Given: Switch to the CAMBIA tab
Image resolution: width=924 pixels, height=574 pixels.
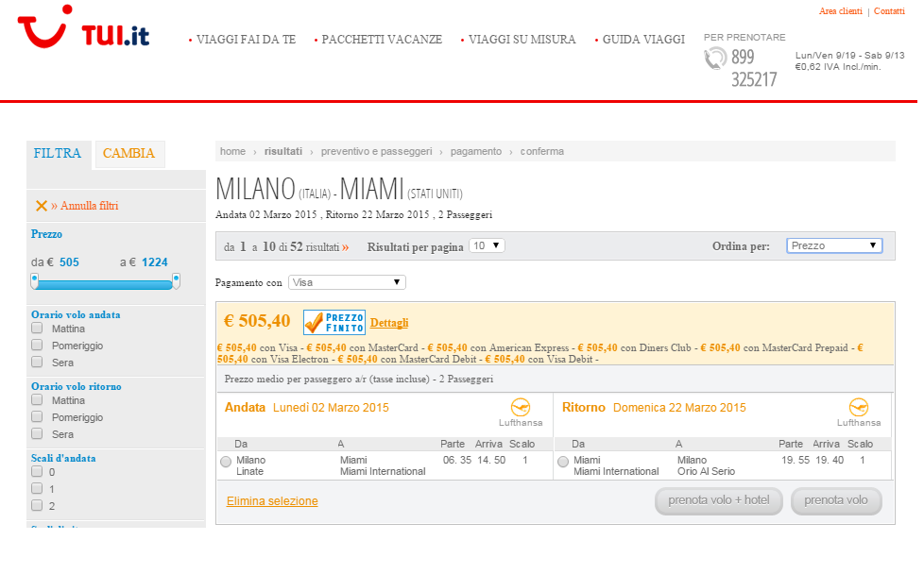Looking at the screenshot, I should (129, 154).
